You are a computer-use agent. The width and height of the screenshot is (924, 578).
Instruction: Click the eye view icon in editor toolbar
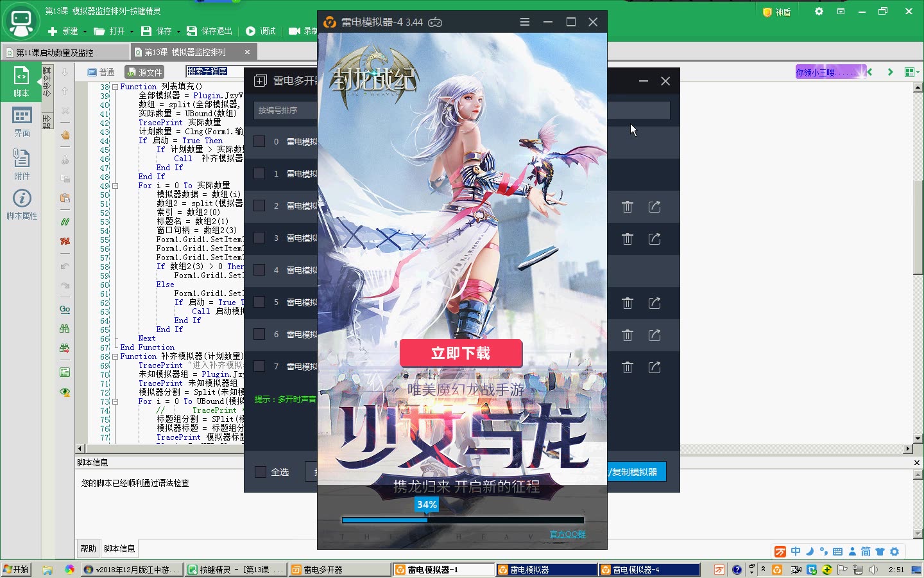(x=65, y=392)
